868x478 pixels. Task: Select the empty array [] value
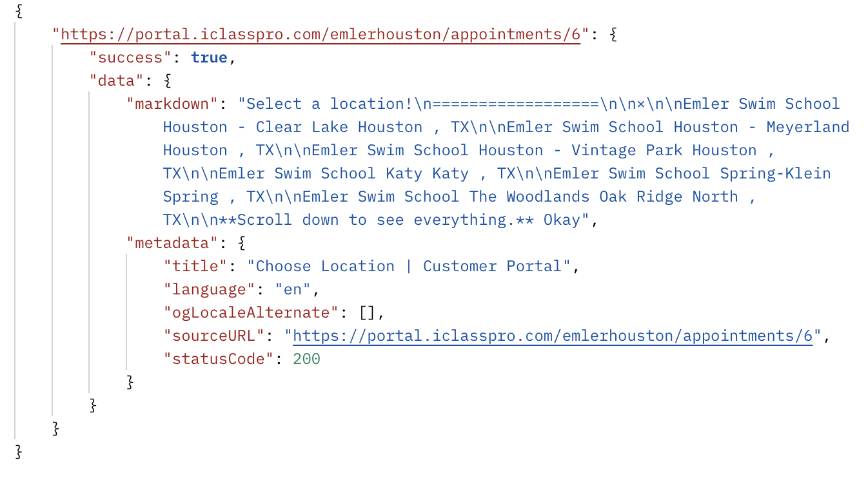[x=368, y=313]
